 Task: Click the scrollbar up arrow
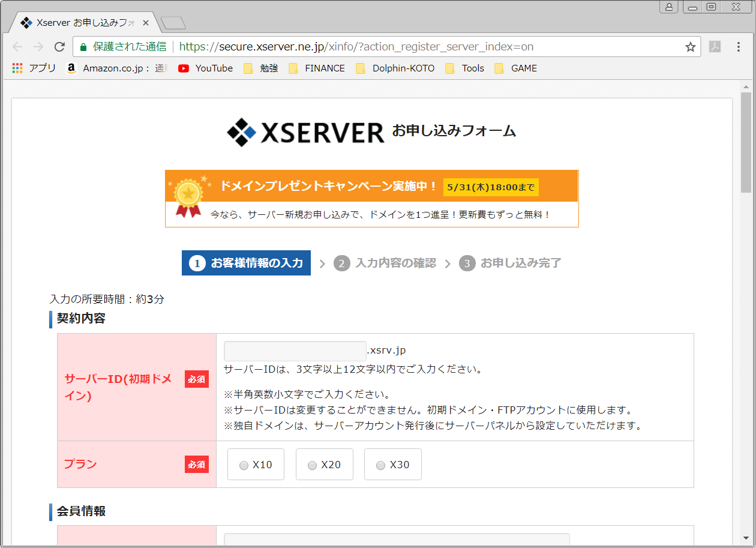tap(746, 86)
